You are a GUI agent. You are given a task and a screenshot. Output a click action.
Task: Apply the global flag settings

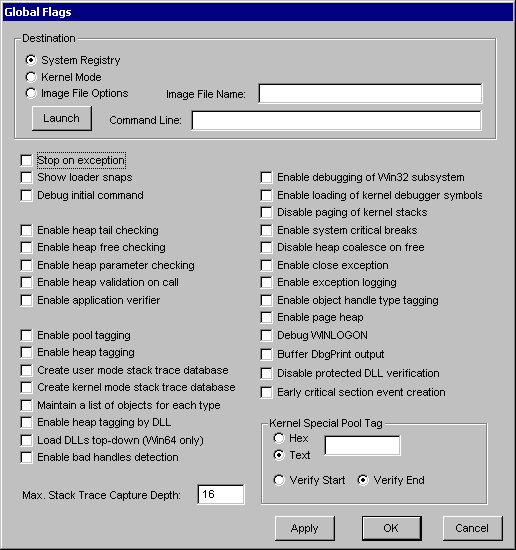(x=305, y=528)
